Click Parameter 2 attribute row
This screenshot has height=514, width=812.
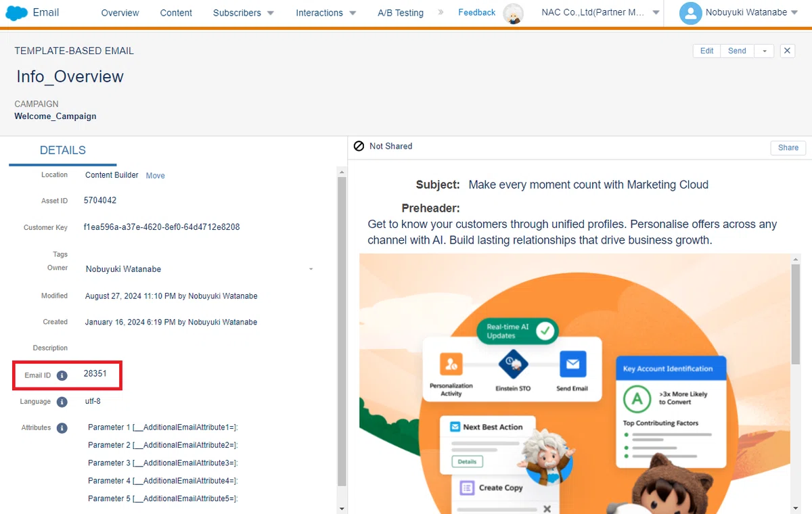click(163, 445)
